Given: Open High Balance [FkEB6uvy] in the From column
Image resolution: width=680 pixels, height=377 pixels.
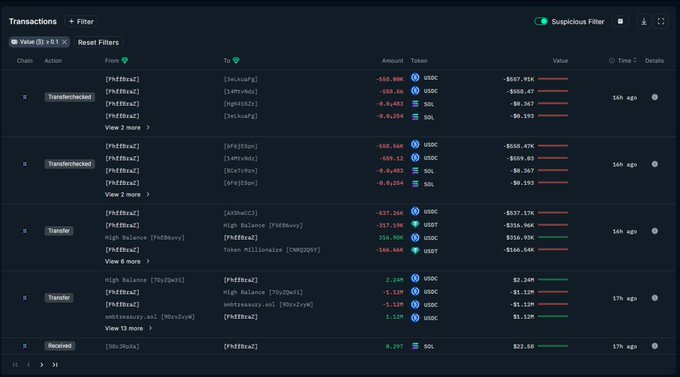Looking at the screenshot, I should (144, 237).
